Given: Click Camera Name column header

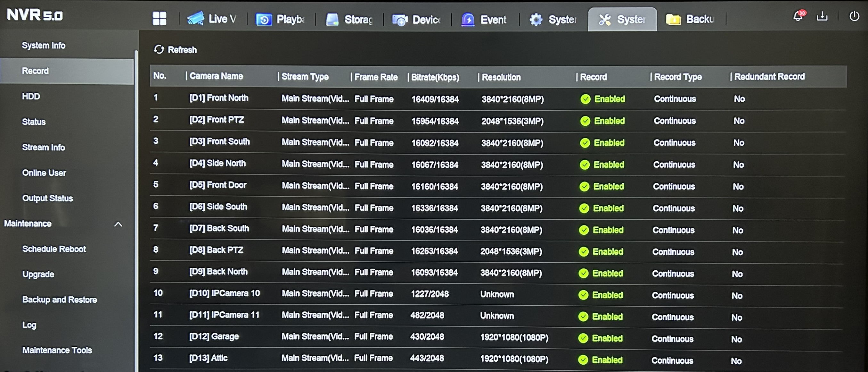Looking at the screenshot, I should point(216,76).
